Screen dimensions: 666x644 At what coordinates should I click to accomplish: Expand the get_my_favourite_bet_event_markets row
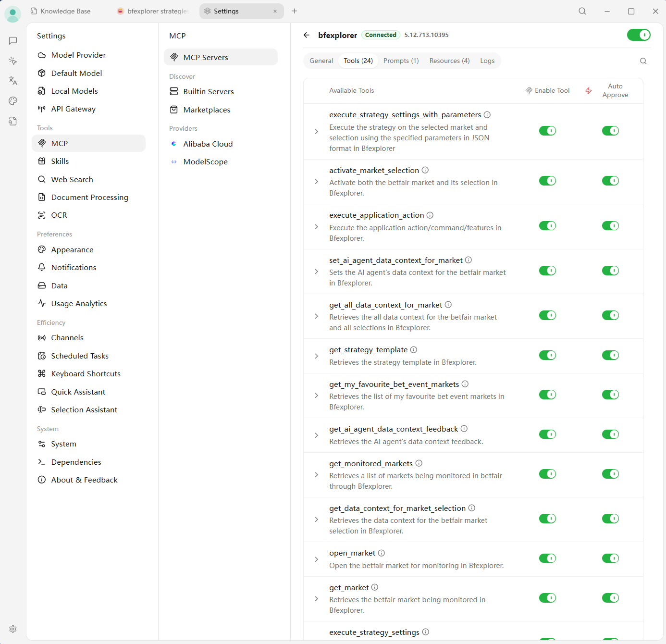coord(316,396)
